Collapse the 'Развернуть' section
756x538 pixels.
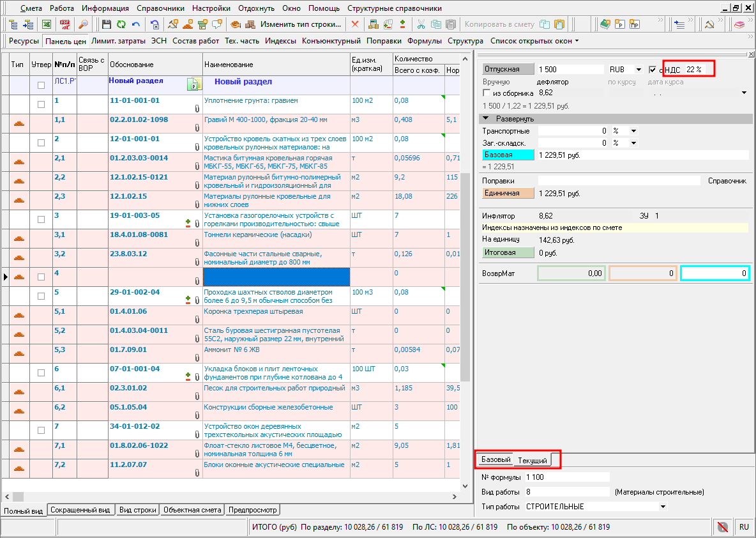click(486, 119)
